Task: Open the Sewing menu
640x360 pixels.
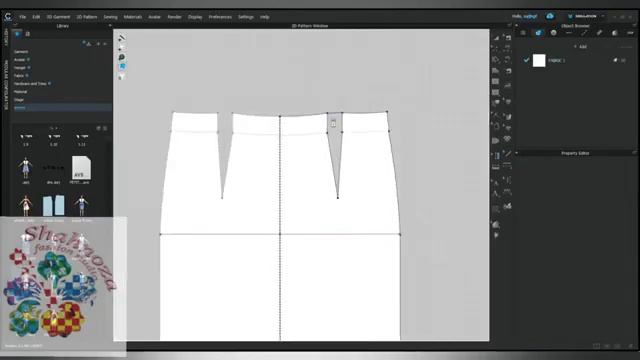Action: click(x=110, y=17)
